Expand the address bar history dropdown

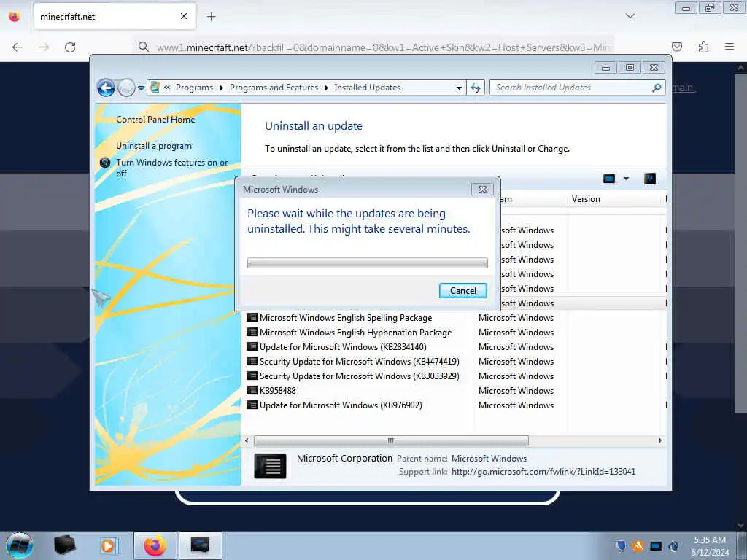[459, 88]
